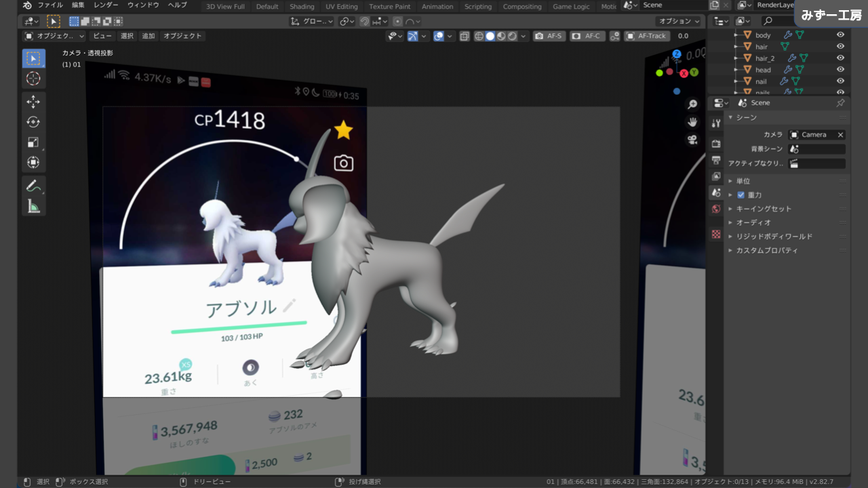Viewport: 868px width, 488px height.
Task: Open the ファイル file menu
Action: (x=50, y=5)
